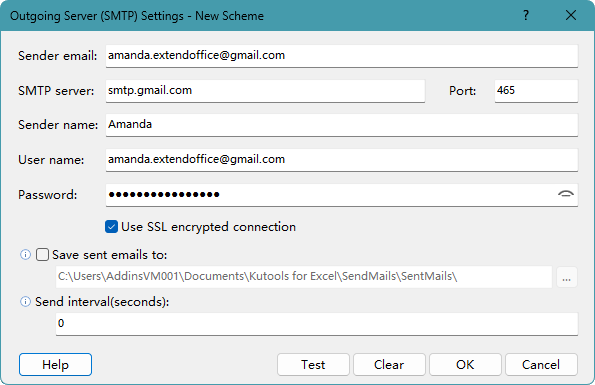Edit the Sender name field containing Amanda

coord(342,125)
